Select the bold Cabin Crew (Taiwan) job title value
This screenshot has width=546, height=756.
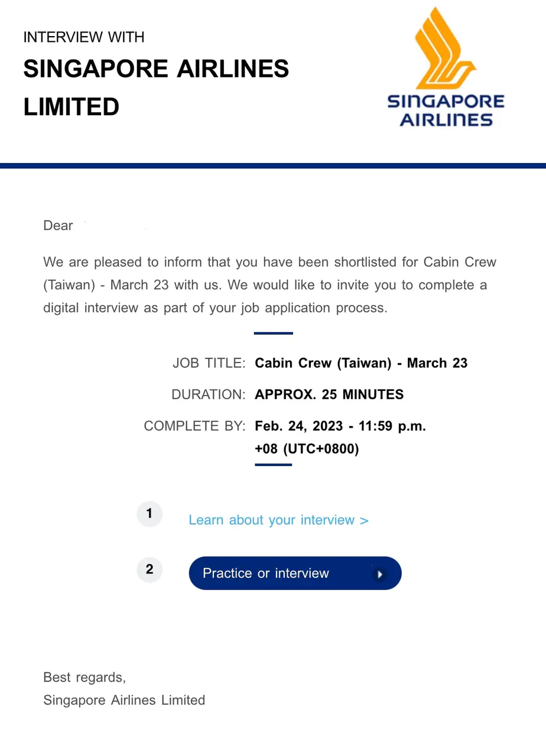click(361, 363)
